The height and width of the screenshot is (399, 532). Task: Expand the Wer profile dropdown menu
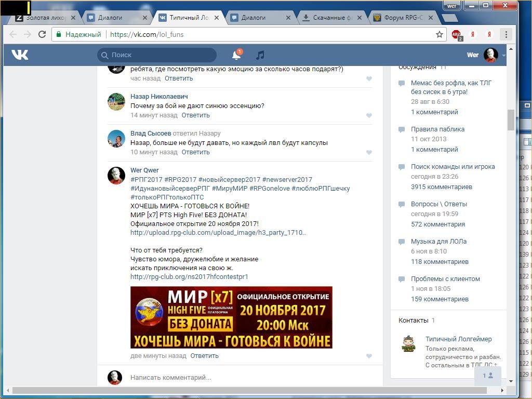pos(503,55)
